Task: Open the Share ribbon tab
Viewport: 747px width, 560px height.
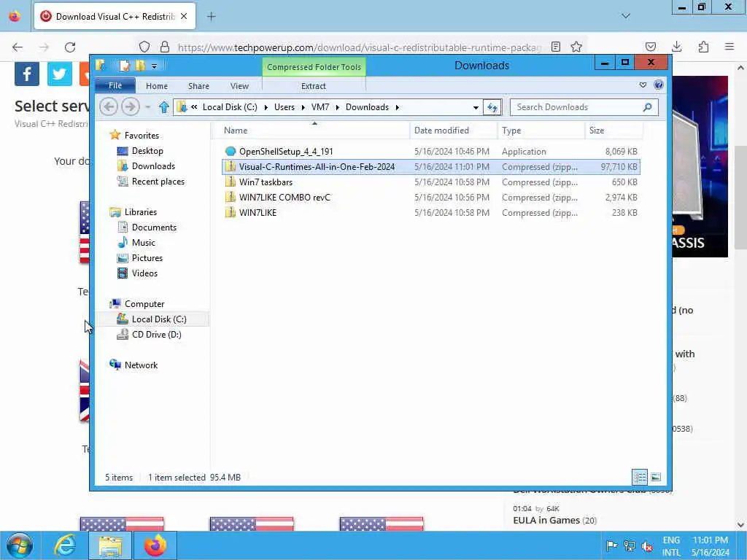Action: click(198, 86)
